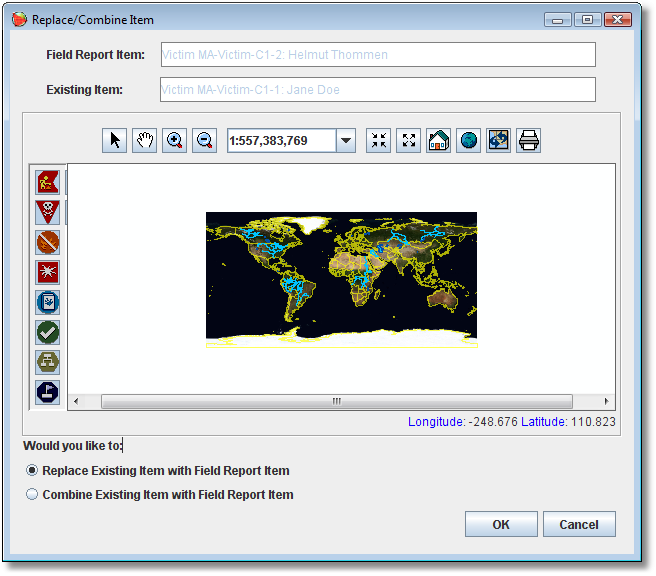Screen dimensions: 656x576
Task: Click the globe full-extent icon
Action: coord(468,141)
